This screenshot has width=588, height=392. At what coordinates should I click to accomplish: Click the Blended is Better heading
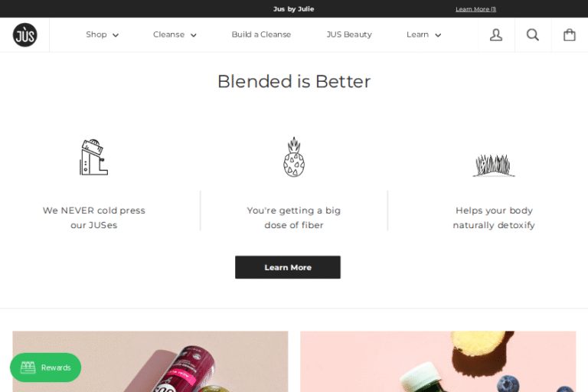tap(294, 81)
